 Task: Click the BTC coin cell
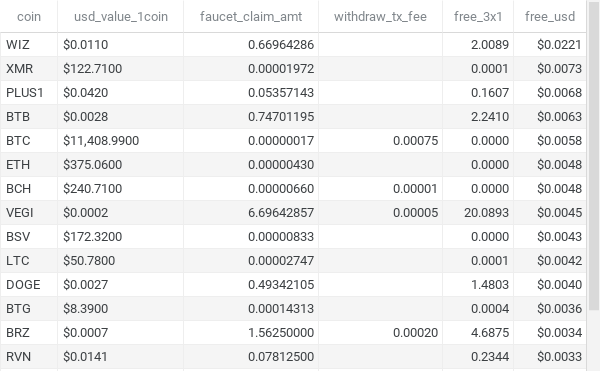pos(29,141)
